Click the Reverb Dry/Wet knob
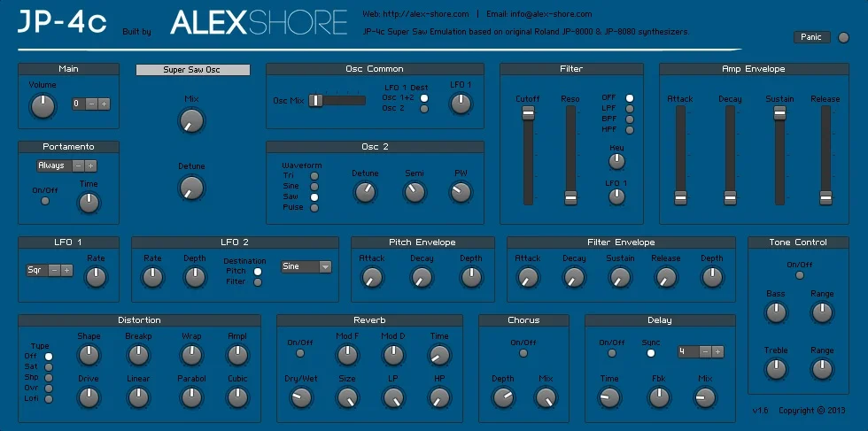Screen dimensions: 868x431 [x=301, y=397]
